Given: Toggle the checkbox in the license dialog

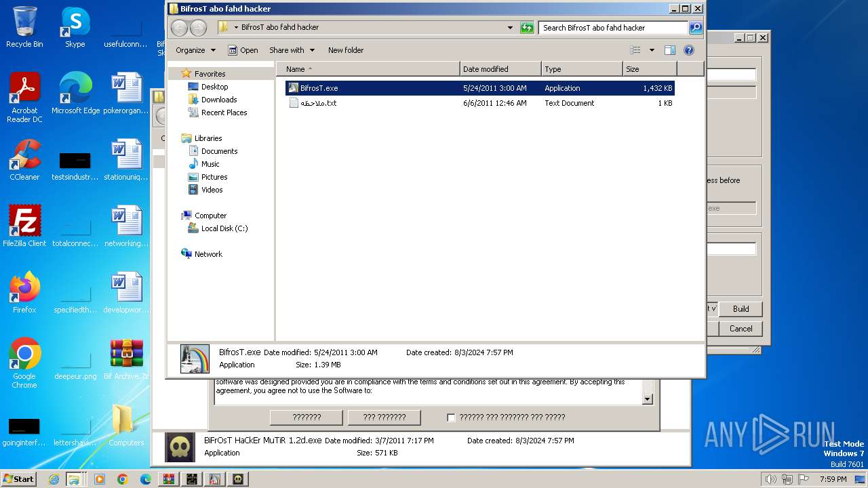Looking at the screenshot, I should (x=451, y=418).
